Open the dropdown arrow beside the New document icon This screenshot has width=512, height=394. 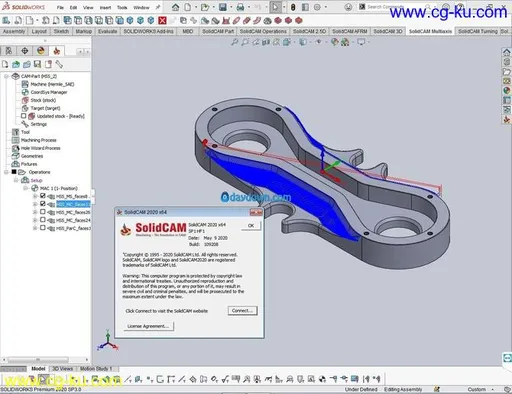tap(196, 7)
